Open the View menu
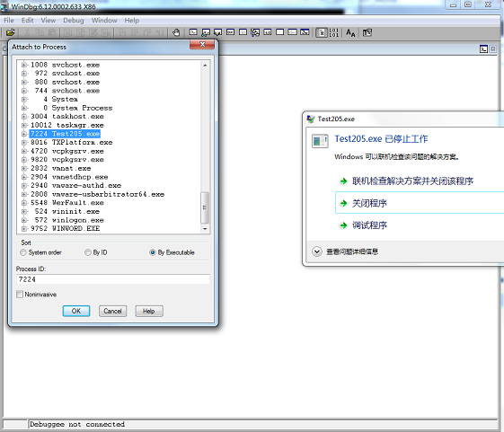Image resolution: width=504 pixels, height=432 pixels. click(49, 21)
